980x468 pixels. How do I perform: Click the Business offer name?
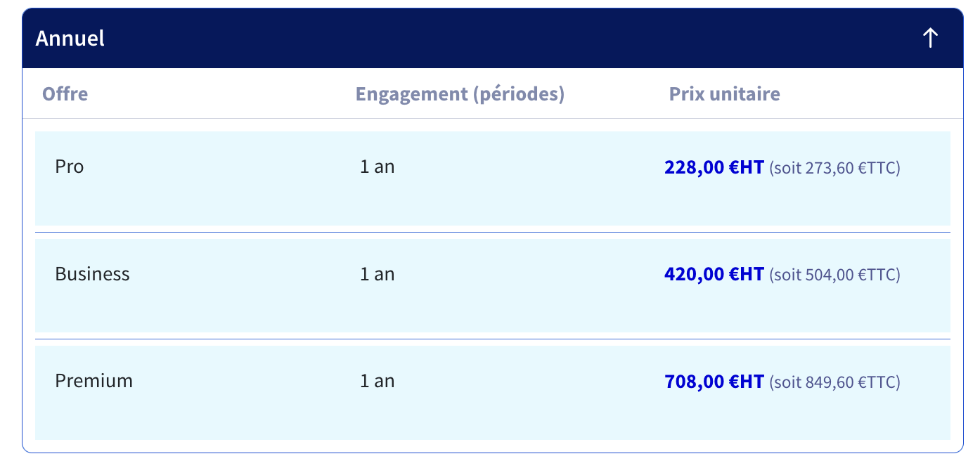[93, 274]
